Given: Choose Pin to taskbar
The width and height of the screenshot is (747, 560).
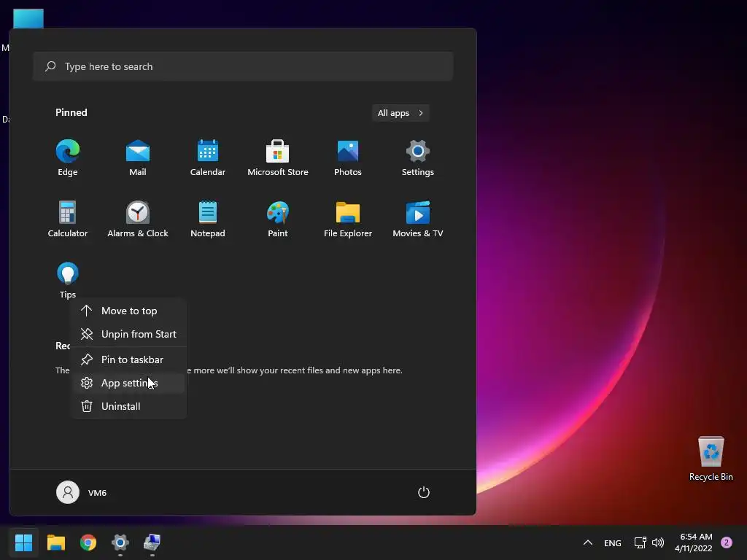Looking at the screenshot, I should pos(128,359).
